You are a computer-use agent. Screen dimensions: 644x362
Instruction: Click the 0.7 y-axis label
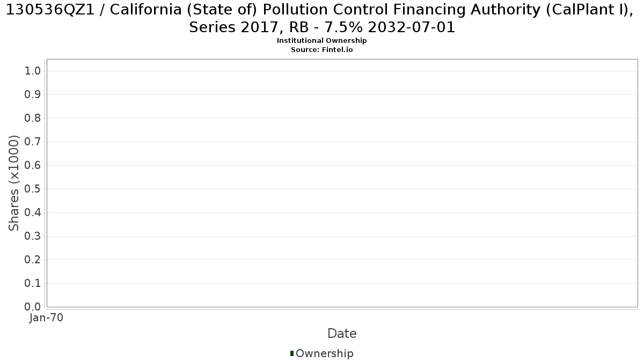click(33, 142)
